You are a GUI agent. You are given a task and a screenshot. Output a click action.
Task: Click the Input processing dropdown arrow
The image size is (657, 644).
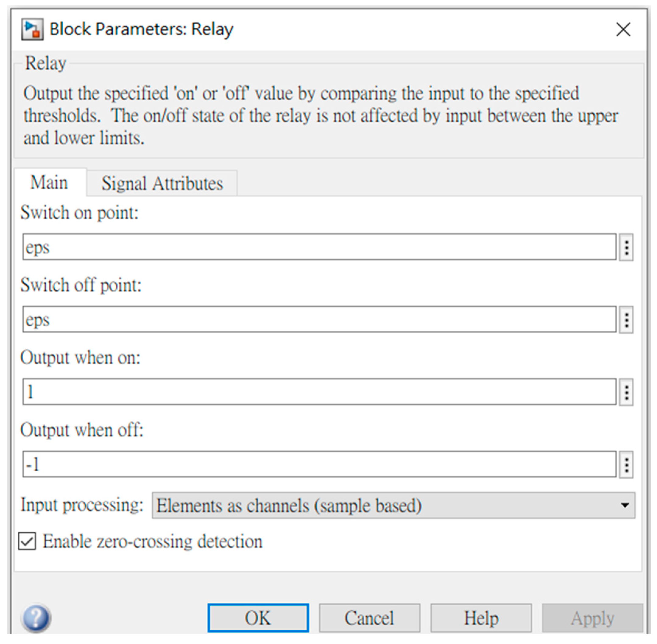click(625, 506)
